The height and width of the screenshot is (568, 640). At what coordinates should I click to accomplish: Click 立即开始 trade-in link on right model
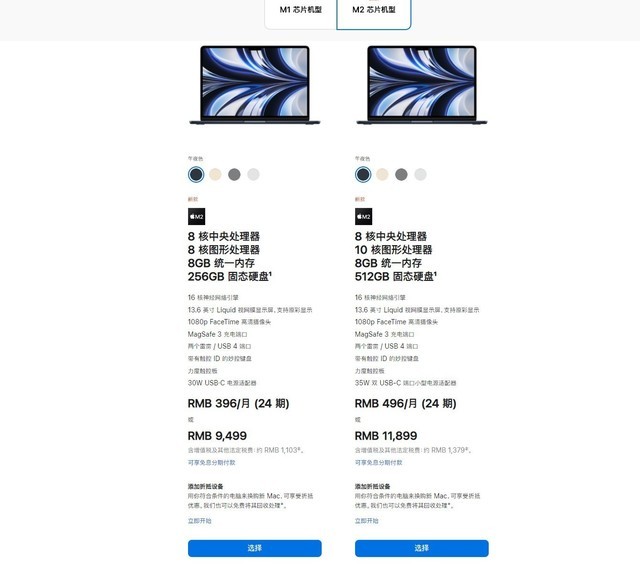click(367, 521)
